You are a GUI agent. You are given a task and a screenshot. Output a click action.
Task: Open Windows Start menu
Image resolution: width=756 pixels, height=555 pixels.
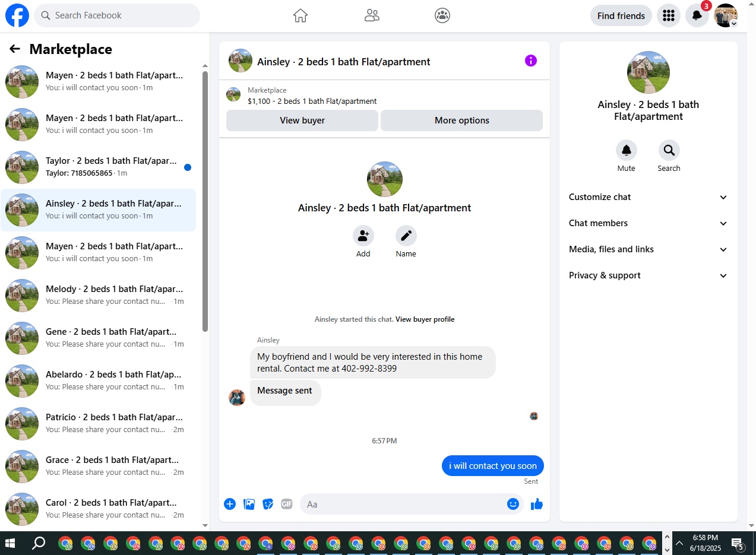pyautogui.click(x=10, y=543)
